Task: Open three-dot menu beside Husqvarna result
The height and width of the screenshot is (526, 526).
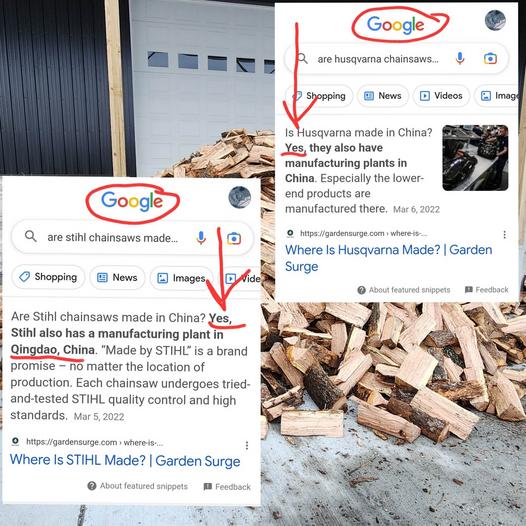Action: (505, 234)
